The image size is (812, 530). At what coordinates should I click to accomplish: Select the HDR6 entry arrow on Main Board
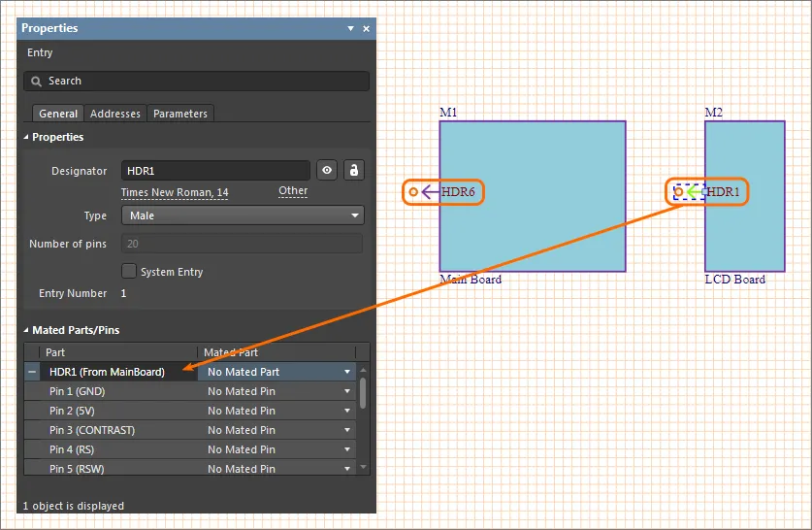[x=430, y=192]
